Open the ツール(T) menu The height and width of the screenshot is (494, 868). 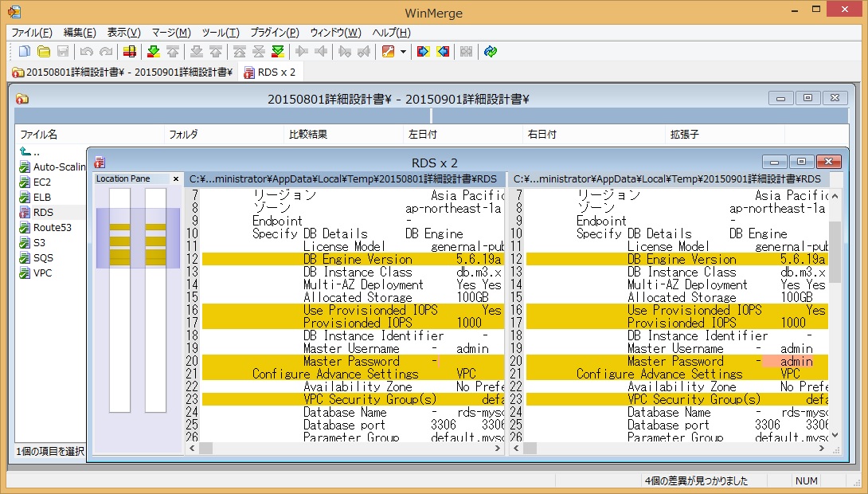point(221,33)
